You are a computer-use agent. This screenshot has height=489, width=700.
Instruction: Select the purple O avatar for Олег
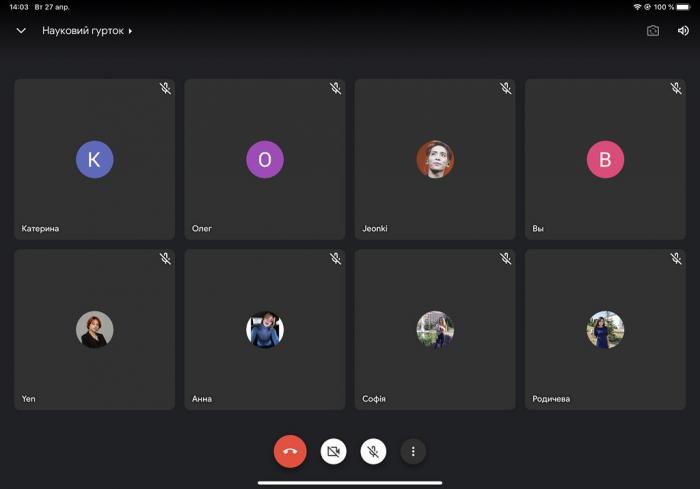[x=265, y=159]
